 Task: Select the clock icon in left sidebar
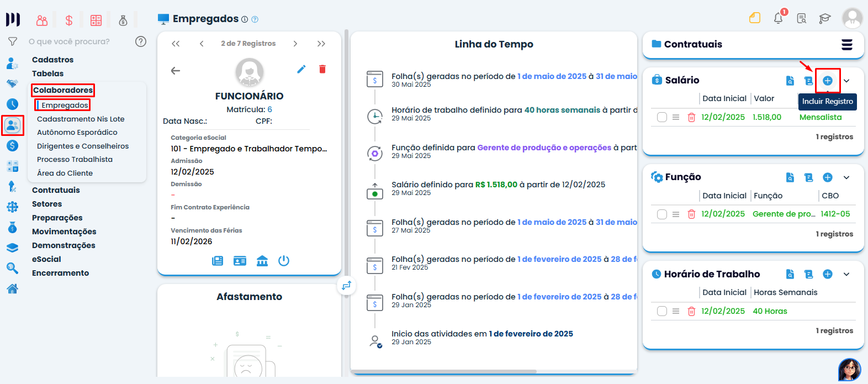[x=12, y=104]
